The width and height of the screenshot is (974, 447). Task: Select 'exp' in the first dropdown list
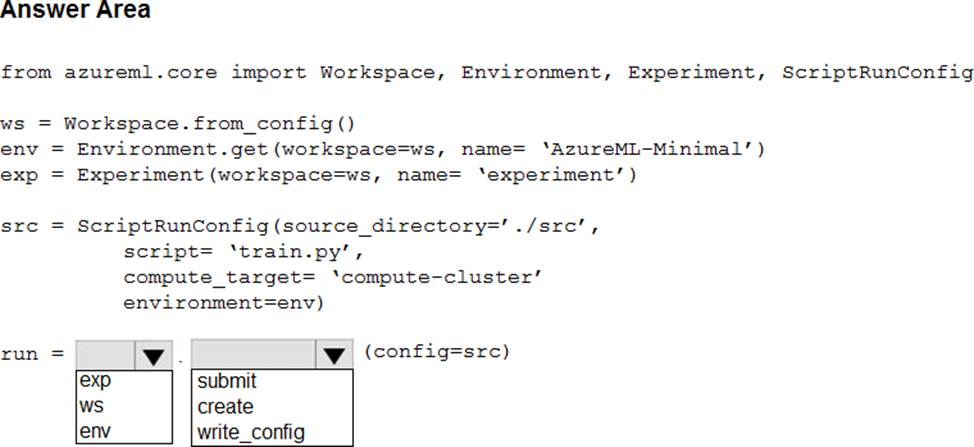click(x=96, y=380)
